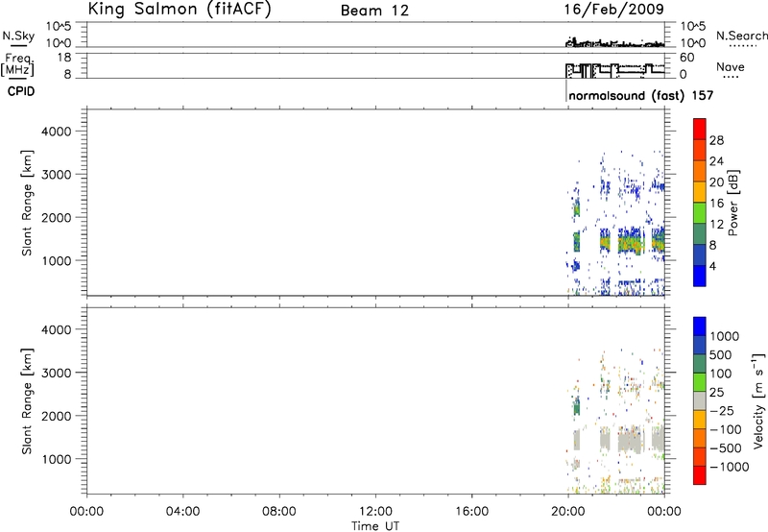Viewport: 768px width, 532px height.
Task: Click the 25–100 bright green Velocity swatch
Action: click(700, 382)
